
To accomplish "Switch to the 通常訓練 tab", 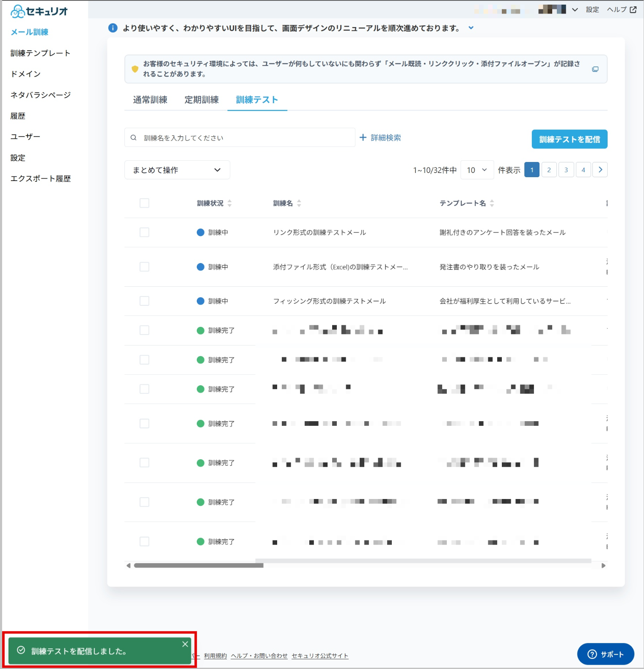I will click(x=150, y=100).
